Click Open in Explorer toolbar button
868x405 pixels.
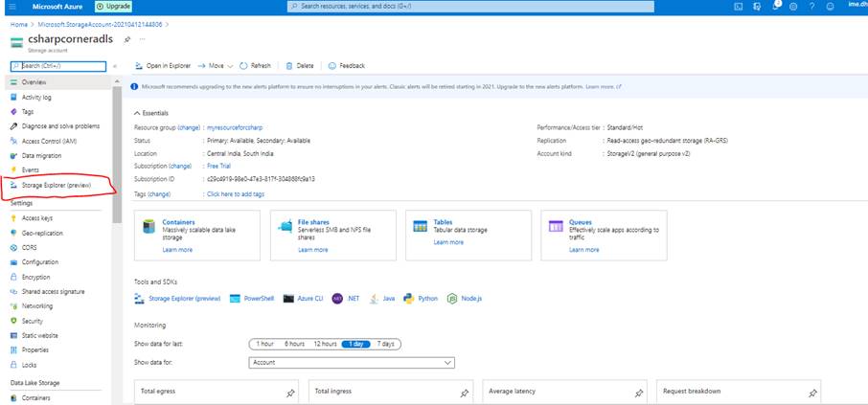click(x=163, y=66)
